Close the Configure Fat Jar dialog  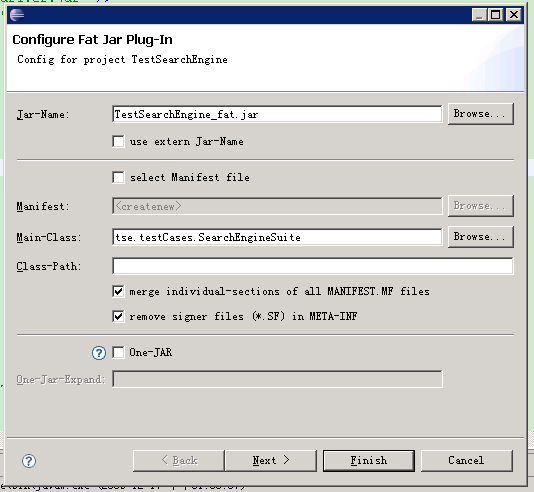tap(514, 15)
